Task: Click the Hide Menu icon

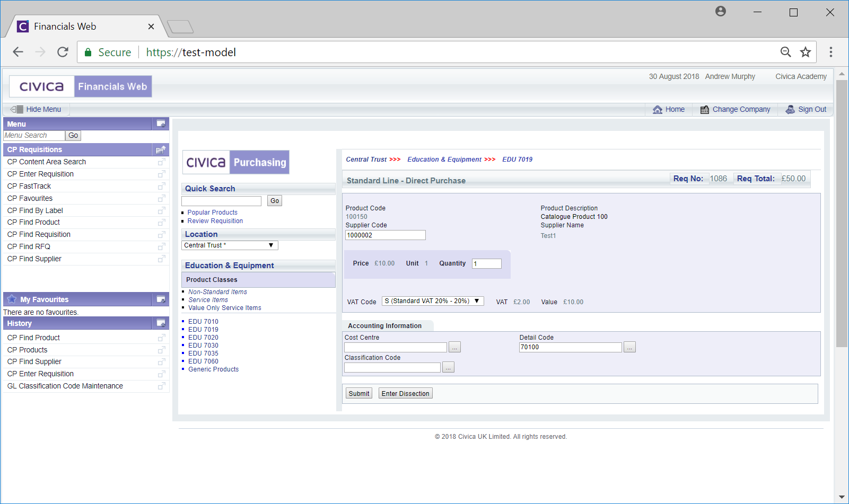Action: tap(16, 109)
